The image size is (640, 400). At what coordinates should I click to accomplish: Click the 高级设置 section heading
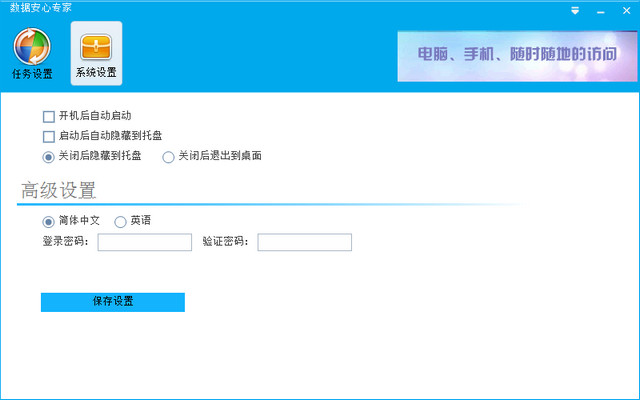pyautogui.click(x=59, y=190)
